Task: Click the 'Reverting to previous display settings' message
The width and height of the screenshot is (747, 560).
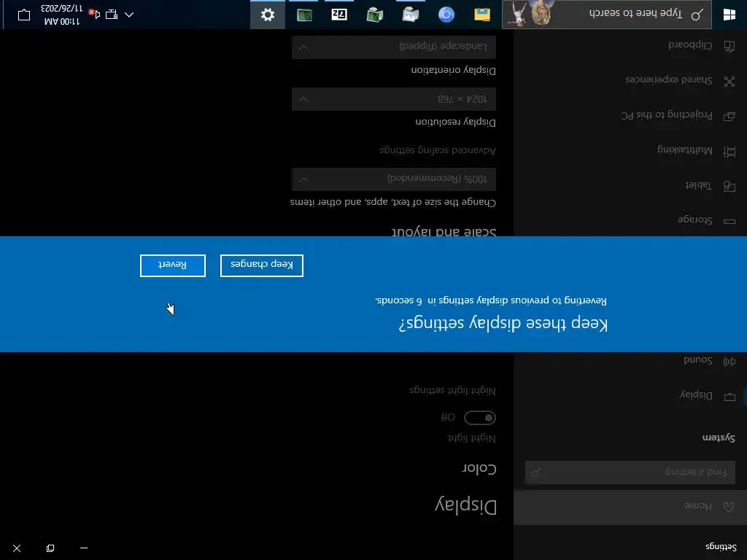Action: pyautogui.click(x=491, y=300)
